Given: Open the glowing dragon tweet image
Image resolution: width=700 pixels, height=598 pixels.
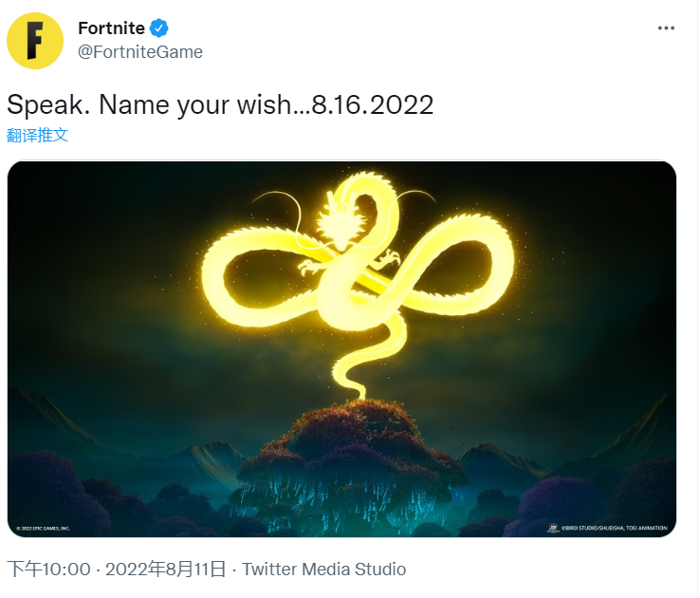Looking at the screenshot, I should (342, 348).
